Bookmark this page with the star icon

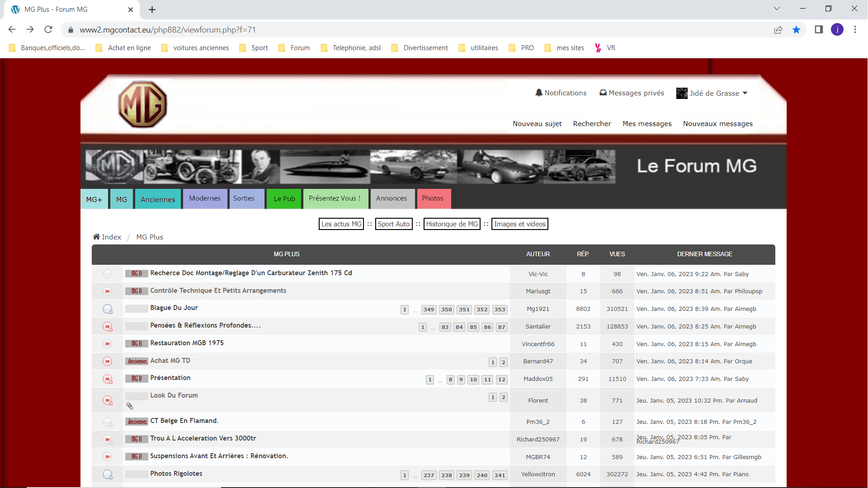click(796, 30)
